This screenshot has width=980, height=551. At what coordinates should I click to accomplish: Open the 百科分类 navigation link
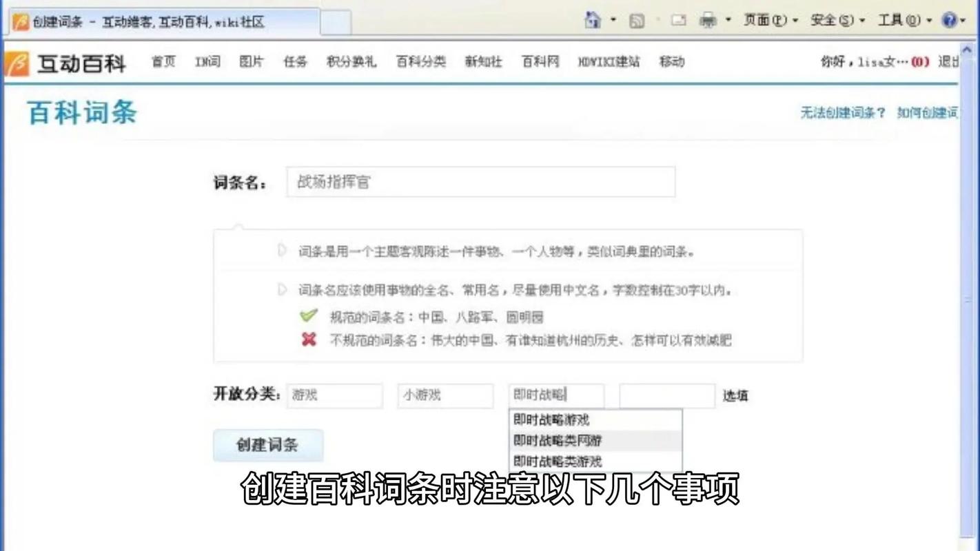(x=420, y=62)
